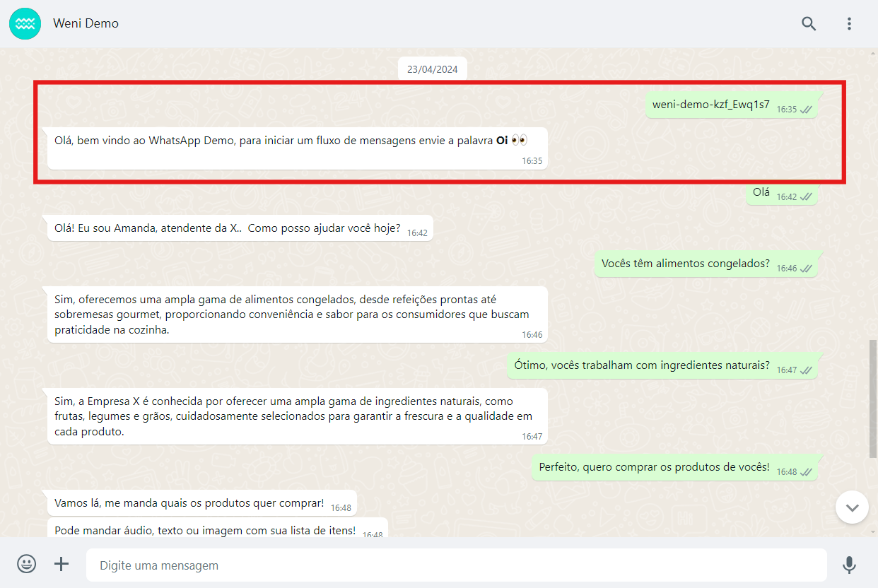Click the 'Vamos lá' message bubble
Image resolution: width=878 pixels, height=588 pixels.
click(189, 503)
